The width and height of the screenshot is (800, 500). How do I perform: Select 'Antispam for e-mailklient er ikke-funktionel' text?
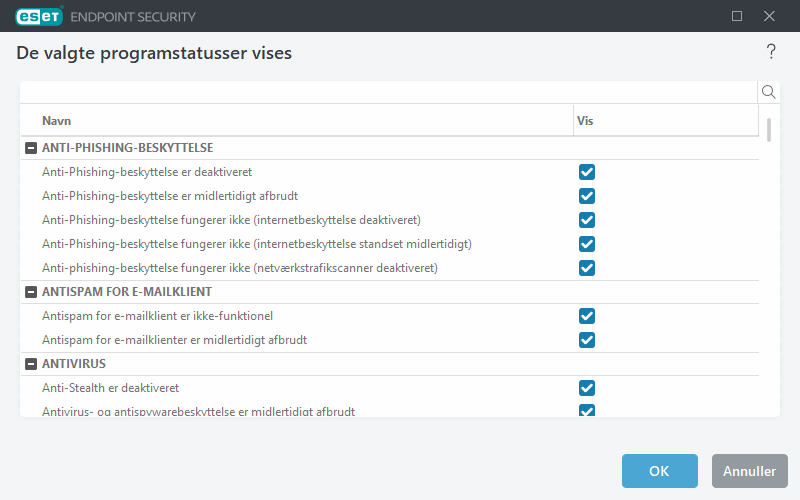coord(157,316)
